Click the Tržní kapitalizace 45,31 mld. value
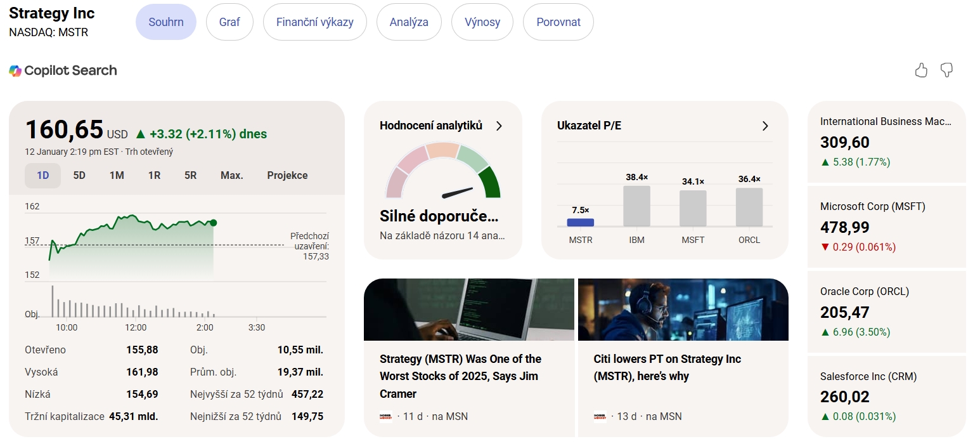This screenshot has height=446, width=980. [x=133, y=417]
